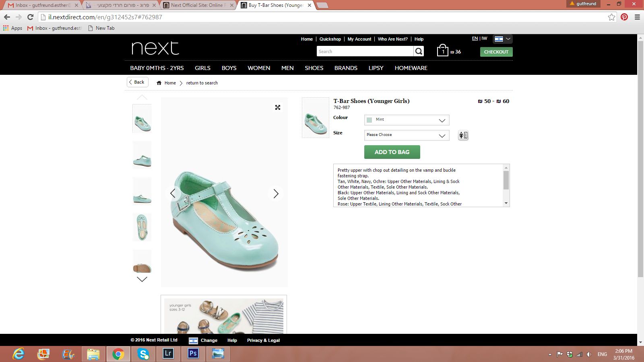Open the SHOES menu
644x362 pixels.
(x=314, y=68)
